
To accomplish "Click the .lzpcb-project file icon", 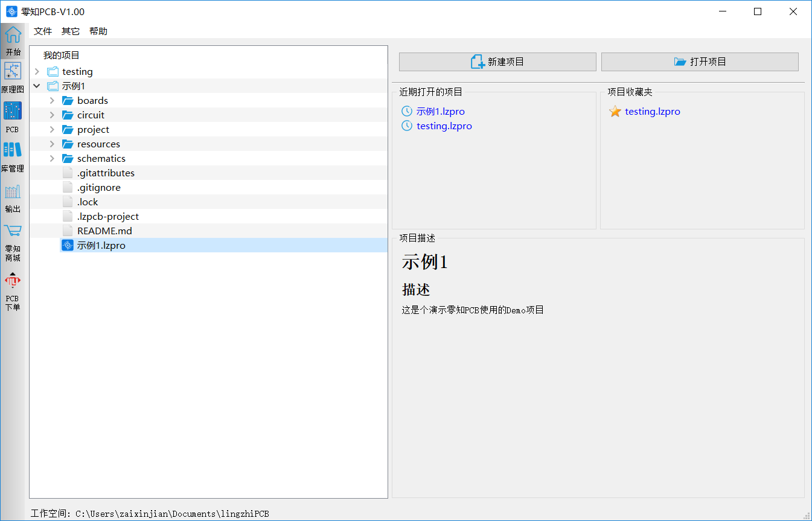I will (x=68, y=216).
